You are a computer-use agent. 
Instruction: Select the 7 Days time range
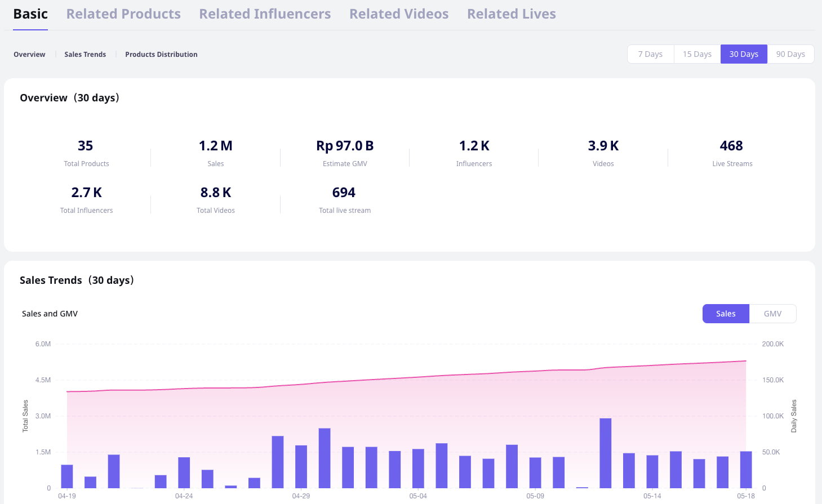(x=650, y=54)
